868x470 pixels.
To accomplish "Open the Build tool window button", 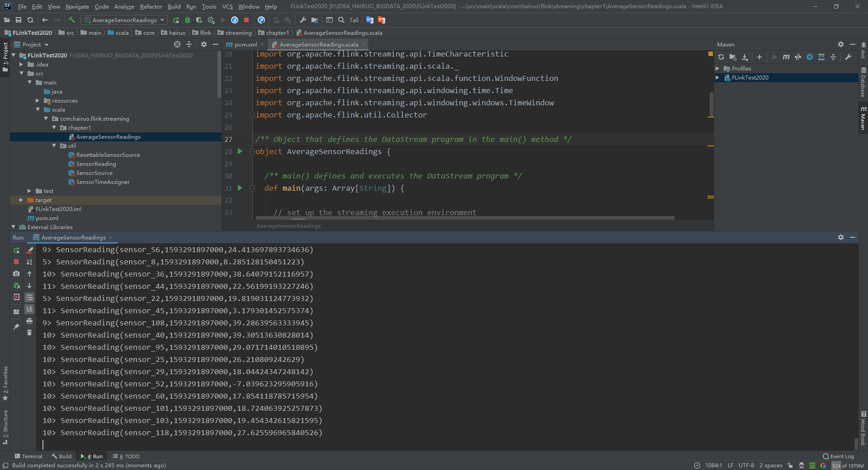I will (61, 456).
